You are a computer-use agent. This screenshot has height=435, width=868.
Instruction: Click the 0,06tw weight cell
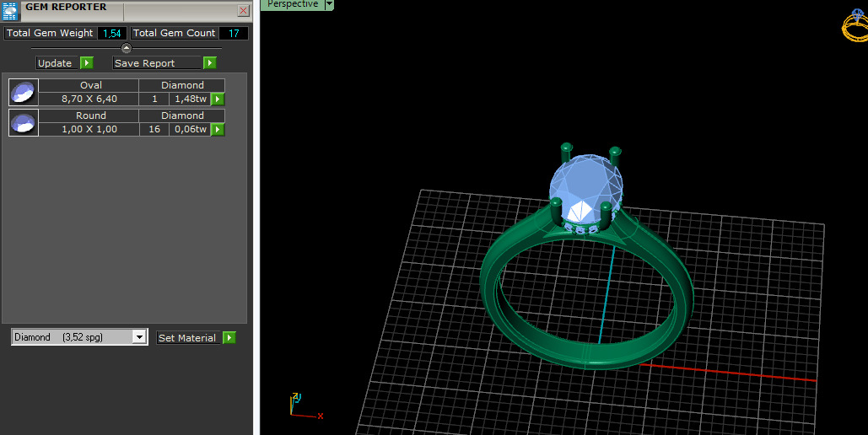pos(191,130)
